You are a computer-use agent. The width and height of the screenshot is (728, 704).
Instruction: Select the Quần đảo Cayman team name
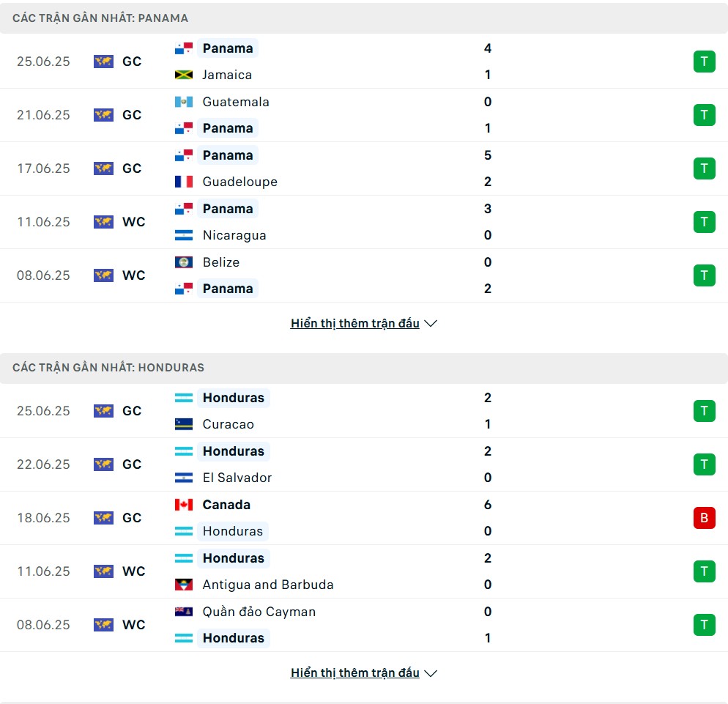tap(259, 612)
